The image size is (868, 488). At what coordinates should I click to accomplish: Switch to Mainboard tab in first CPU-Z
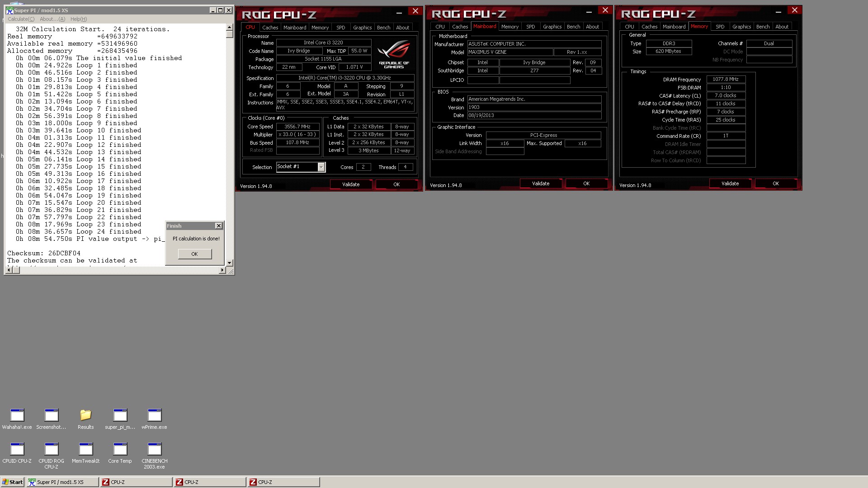(x=295, y=28)
